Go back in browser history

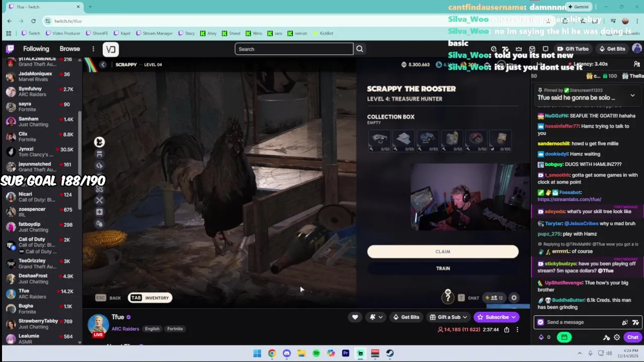9,21
